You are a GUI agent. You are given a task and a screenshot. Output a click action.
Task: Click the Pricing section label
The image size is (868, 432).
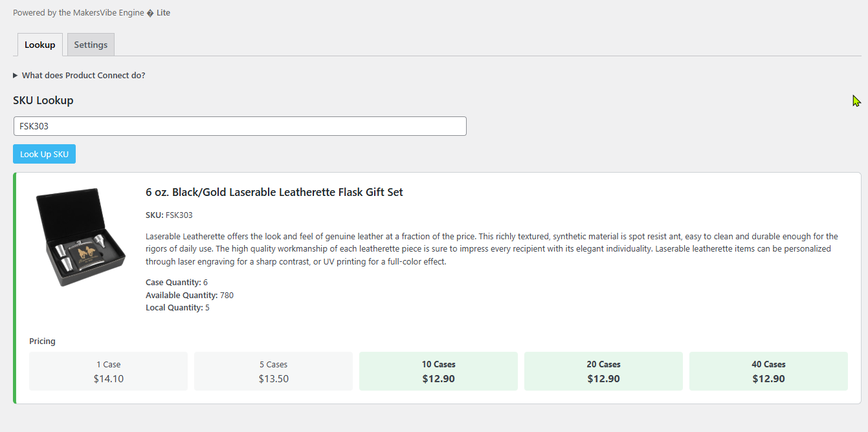tap(42, 341)
